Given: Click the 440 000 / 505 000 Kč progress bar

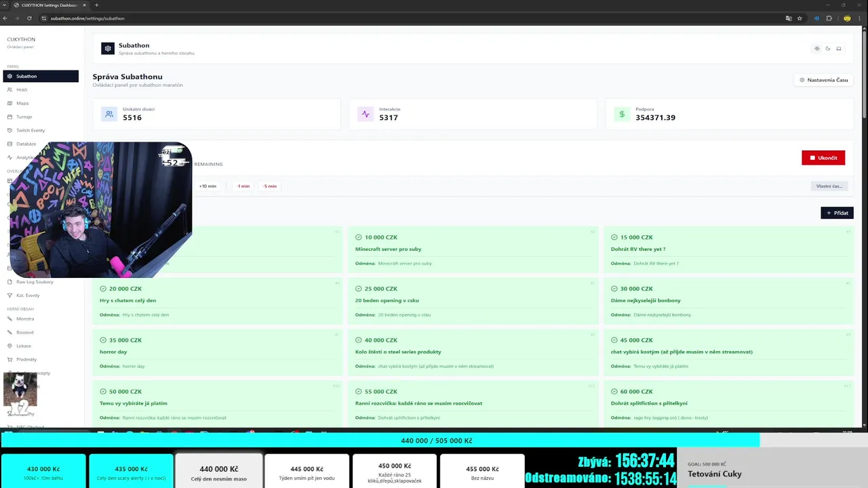Looking at the screenshot, I should [434, 441].
